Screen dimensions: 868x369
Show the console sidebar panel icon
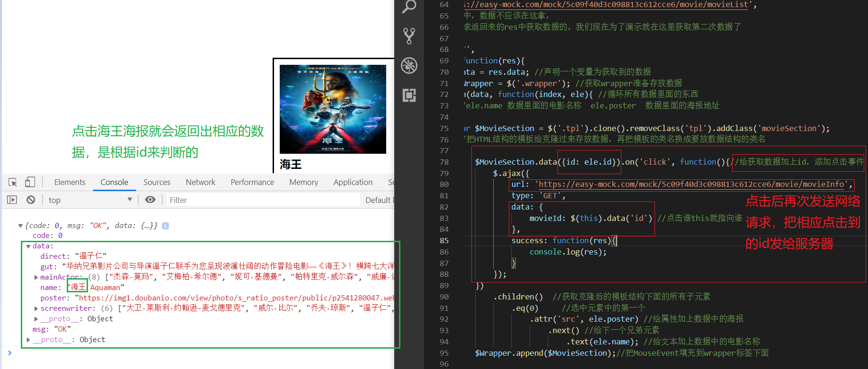12,200
